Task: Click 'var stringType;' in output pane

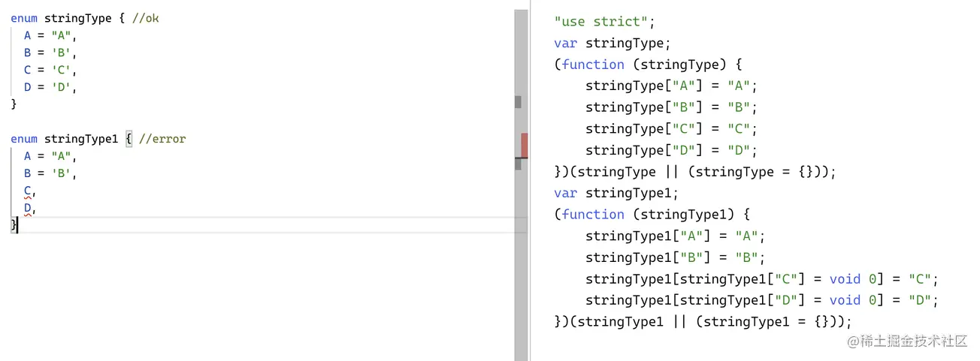Action: click(612, 43)
